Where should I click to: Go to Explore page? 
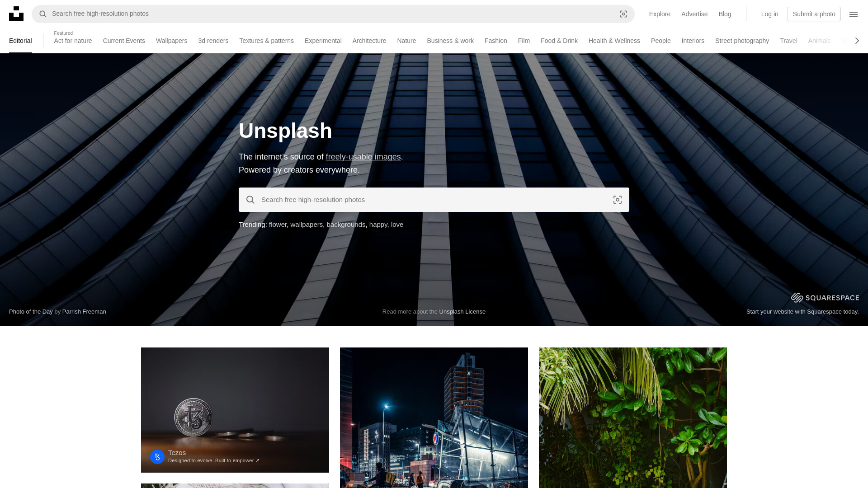pyautogui.click(x=660, y=14)
